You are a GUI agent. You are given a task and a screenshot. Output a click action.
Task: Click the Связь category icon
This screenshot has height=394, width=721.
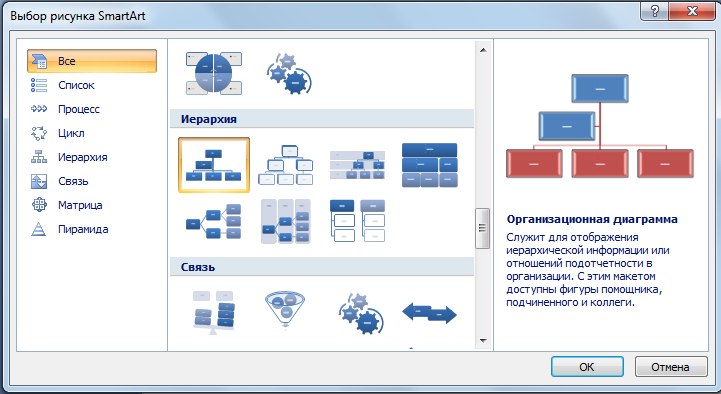[x=39, y=181]
